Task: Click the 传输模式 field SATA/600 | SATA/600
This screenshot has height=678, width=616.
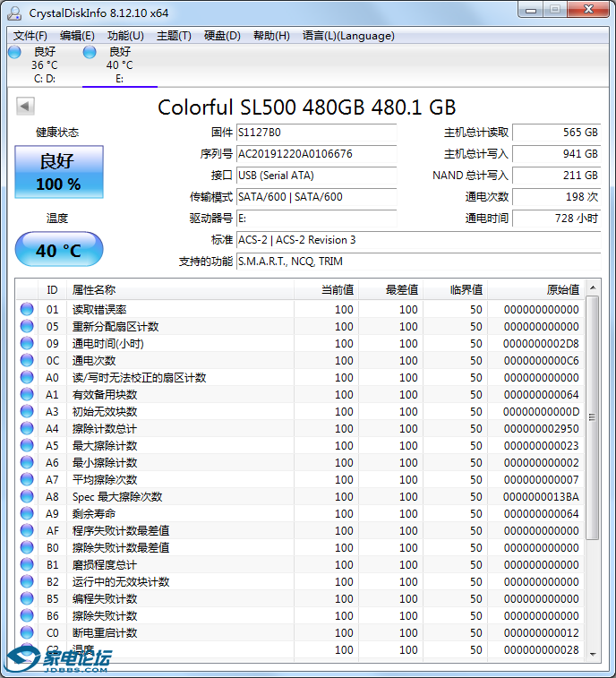Action: click(316, 197)
